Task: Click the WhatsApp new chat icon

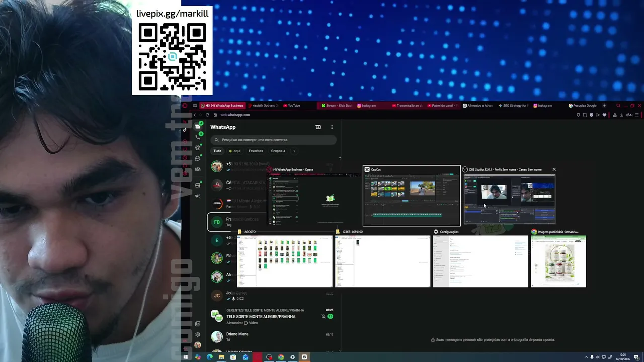Action: click(318, 127)
